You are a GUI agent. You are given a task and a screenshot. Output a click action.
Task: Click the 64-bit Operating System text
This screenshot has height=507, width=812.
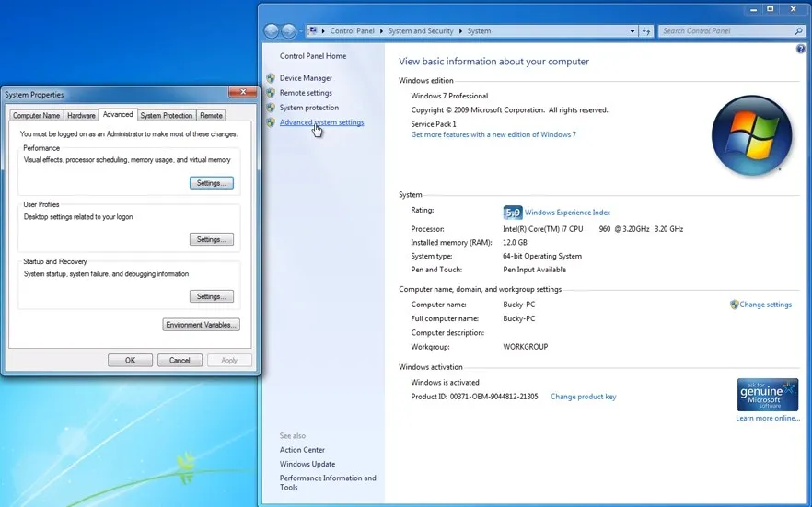542,256
